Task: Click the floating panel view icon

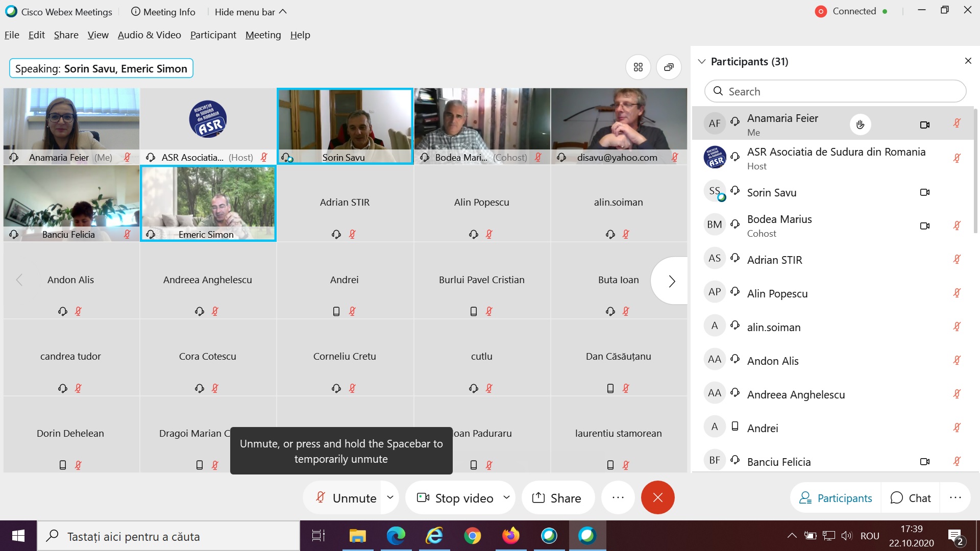Action: 669,67
